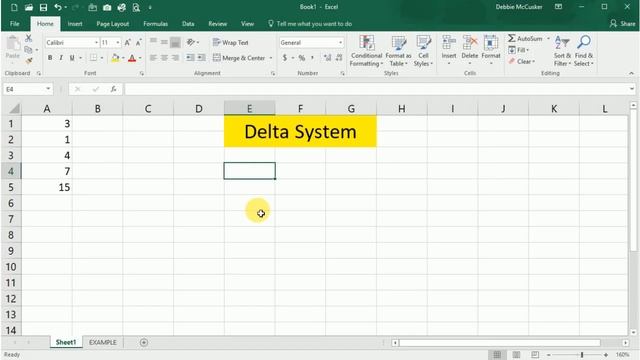Screen dimensions: 640x360
Task: Toggle Bold formatting
Action: [50, 58]
